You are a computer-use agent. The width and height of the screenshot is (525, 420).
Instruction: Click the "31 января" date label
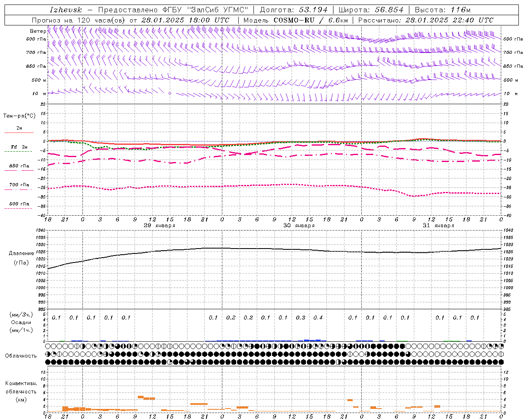(438, 226)
